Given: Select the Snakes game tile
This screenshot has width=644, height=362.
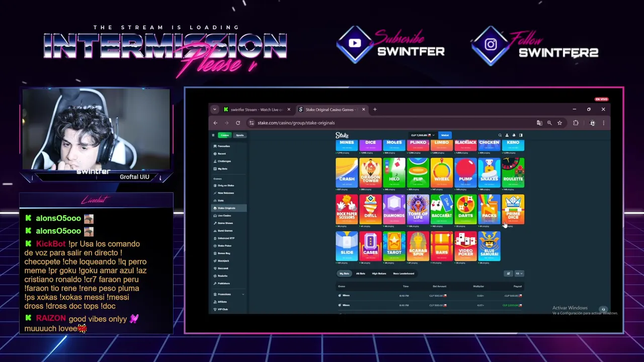Looking at the screenshot, I should 489,172.
